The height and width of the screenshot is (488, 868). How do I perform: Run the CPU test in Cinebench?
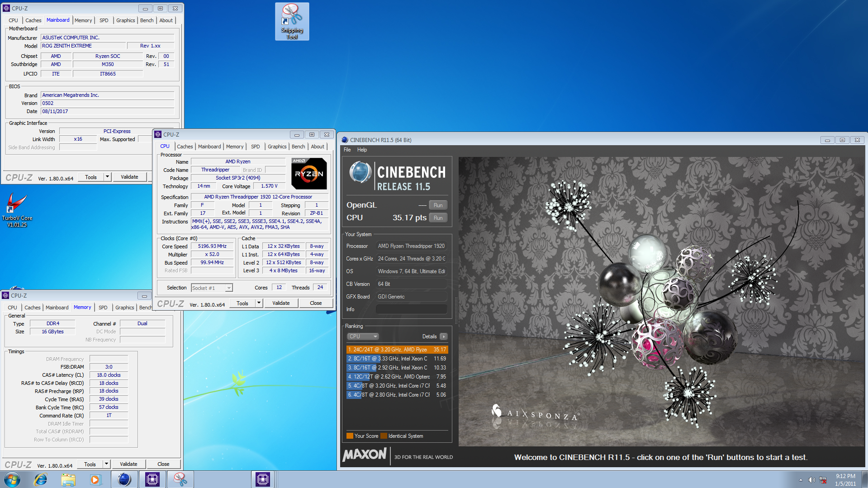tap(438, 218)
